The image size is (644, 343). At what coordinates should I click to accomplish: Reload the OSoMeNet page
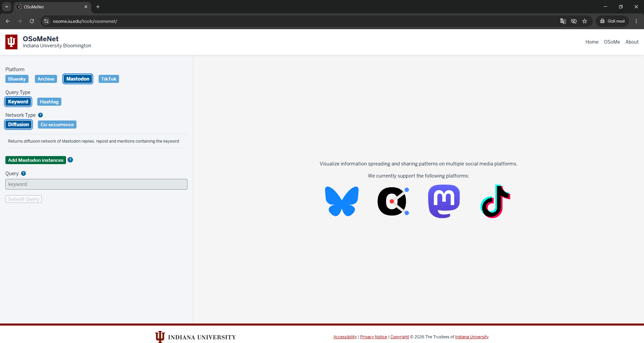point(32,21)
